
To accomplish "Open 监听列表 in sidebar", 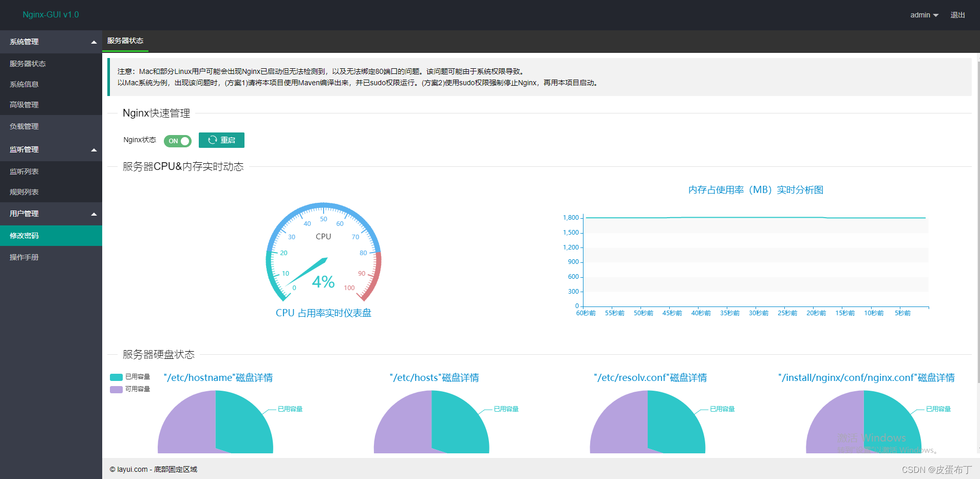I will [51, 171].
